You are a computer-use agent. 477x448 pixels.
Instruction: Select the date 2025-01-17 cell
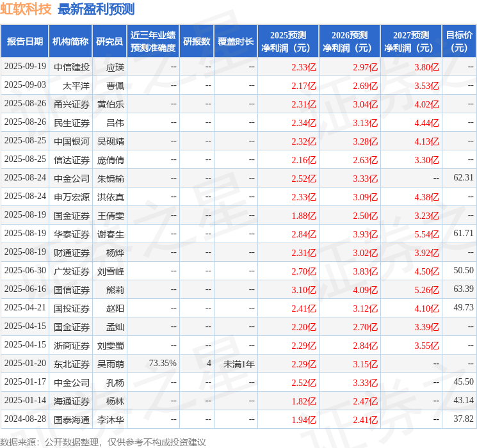tap(25, 381)
